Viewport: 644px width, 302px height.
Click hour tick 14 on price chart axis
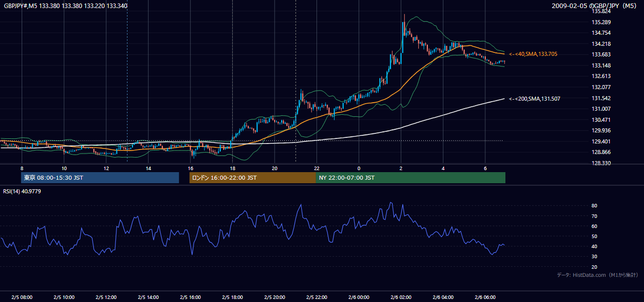click(148, 168)
